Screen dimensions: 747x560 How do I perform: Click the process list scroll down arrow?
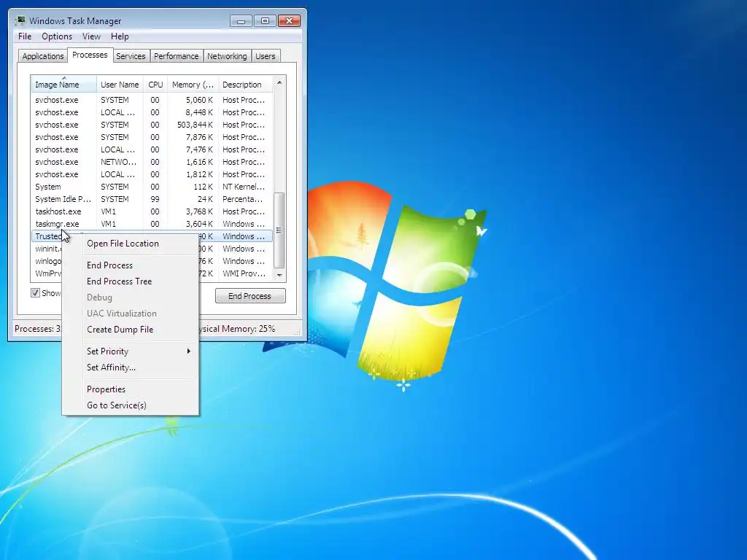pyautogui.click(x=279, y=275)
